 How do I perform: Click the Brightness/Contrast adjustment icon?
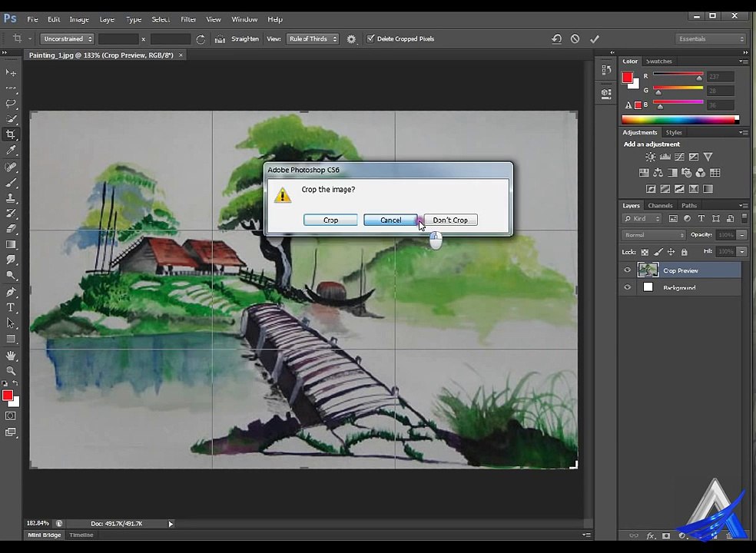(x=651, y=157)
